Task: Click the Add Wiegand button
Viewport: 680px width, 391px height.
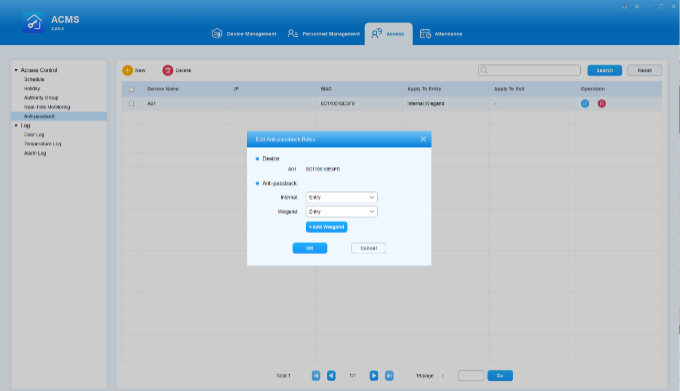Action: pyautogui.click(x=327, y=227)
